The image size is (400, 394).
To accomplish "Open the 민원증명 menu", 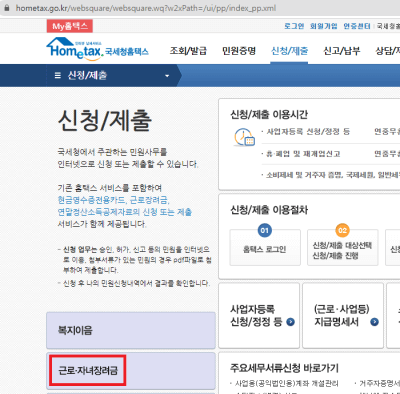I will click(239, 51).
